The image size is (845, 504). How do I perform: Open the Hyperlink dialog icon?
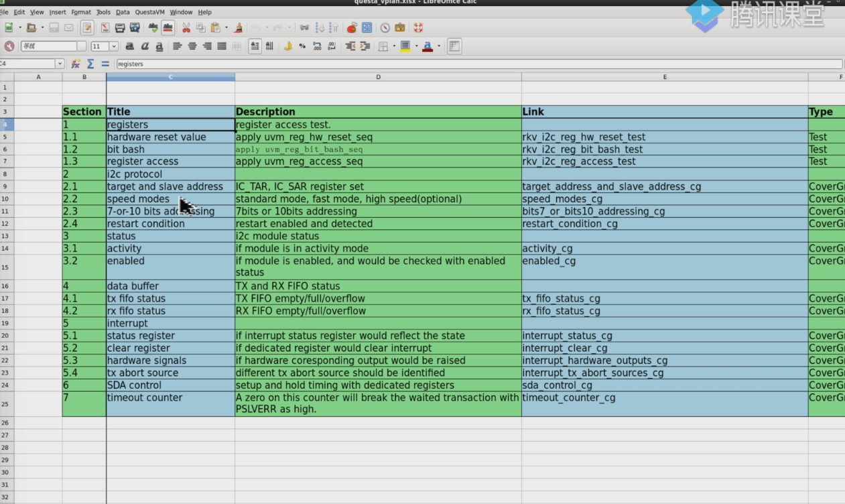(304, 27)
